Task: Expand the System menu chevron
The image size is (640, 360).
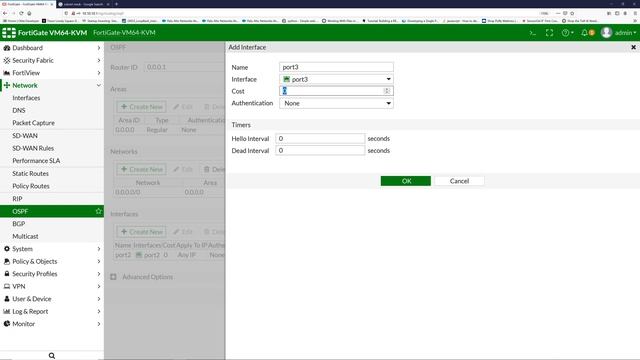Action: pos(98,249)
